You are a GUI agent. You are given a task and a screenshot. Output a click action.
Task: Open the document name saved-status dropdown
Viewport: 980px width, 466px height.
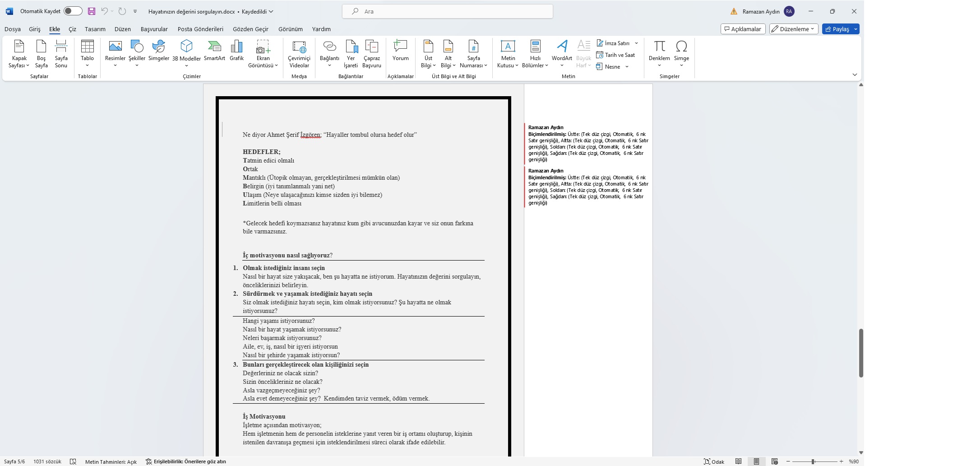pyautogui.click(x=271, y=12)
